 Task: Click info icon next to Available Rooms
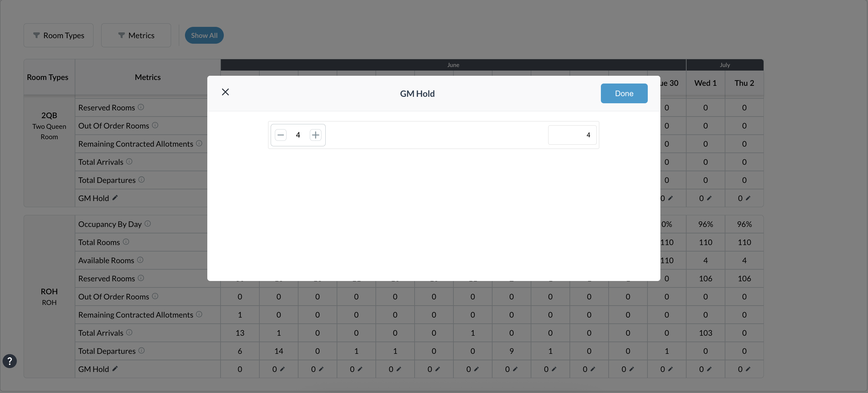pos(140,260)
